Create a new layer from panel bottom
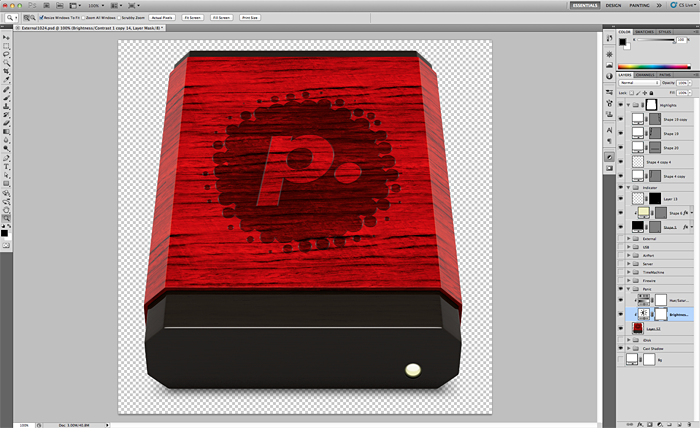700x428 pixels. (x=679, y=424)
